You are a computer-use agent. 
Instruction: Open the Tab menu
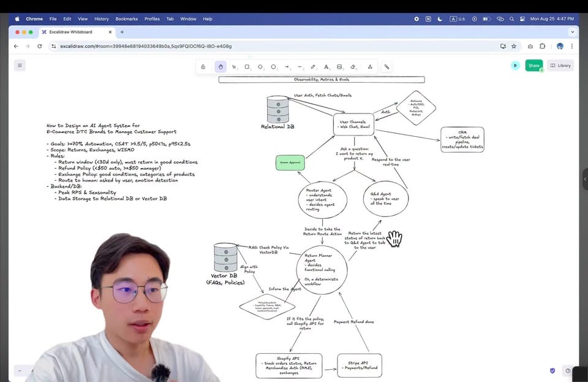point(170,19)
